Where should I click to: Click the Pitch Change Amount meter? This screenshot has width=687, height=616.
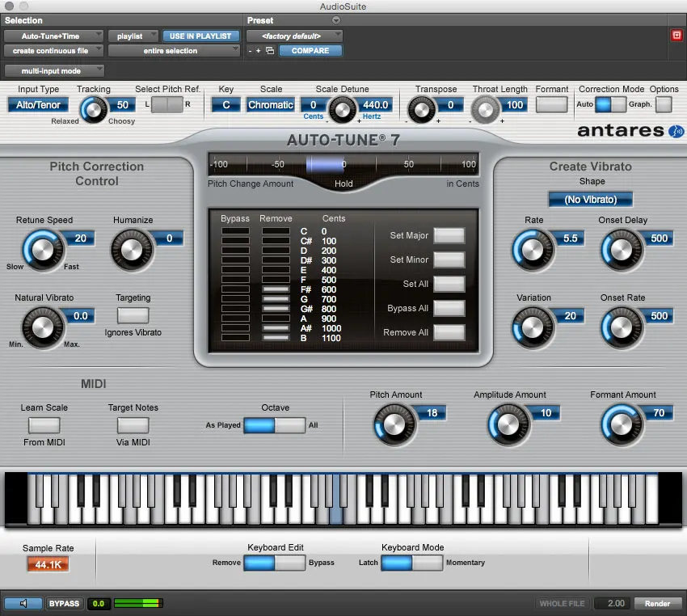(343, 164)
